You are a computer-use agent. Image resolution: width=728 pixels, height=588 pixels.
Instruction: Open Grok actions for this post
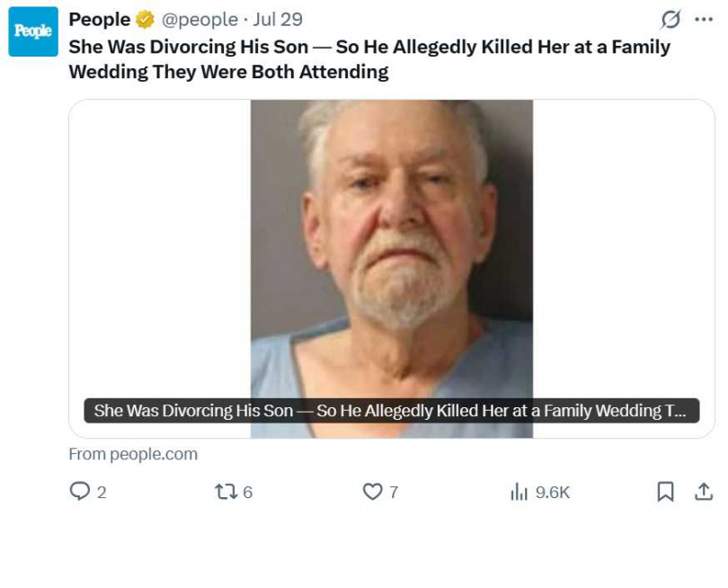tap(670, 19)
